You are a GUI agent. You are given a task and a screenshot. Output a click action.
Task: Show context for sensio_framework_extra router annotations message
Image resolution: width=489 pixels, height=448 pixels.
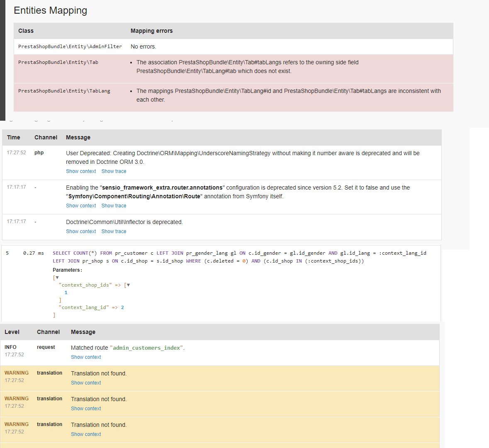click(81, 206)
